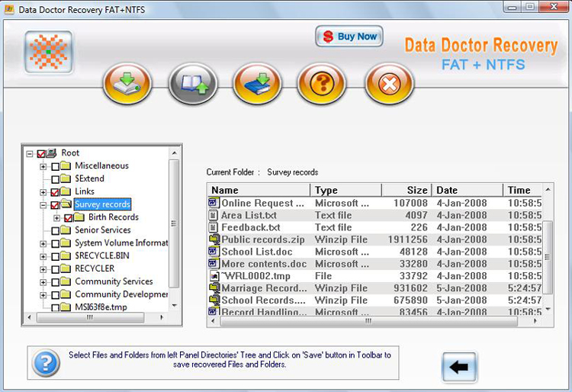Click the Miscellaneous folder icon
The image size is (572, 392).
pyautogui.click(x=66, y=166)
